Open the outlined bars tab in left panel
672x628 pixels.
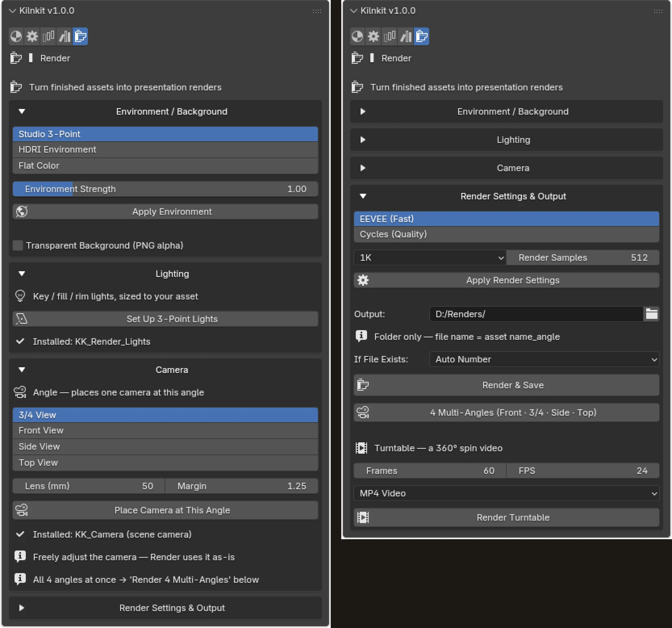point(48,37)
